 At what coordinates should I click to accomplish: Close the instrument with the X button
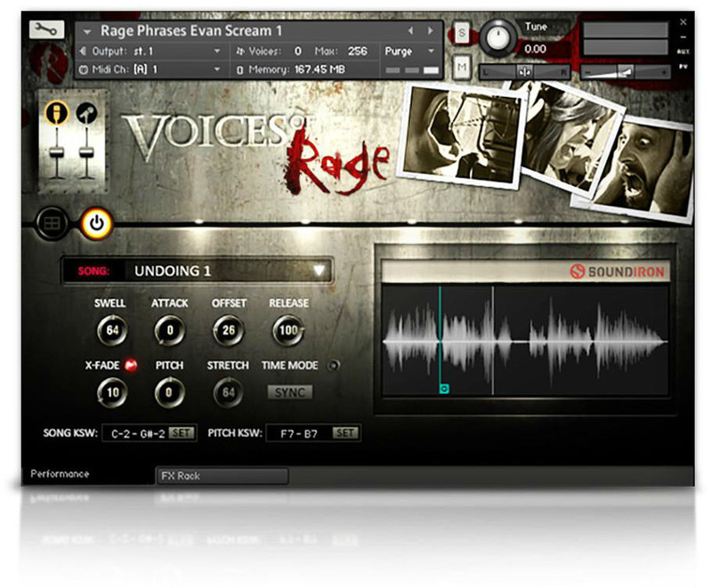coord(684,21)
